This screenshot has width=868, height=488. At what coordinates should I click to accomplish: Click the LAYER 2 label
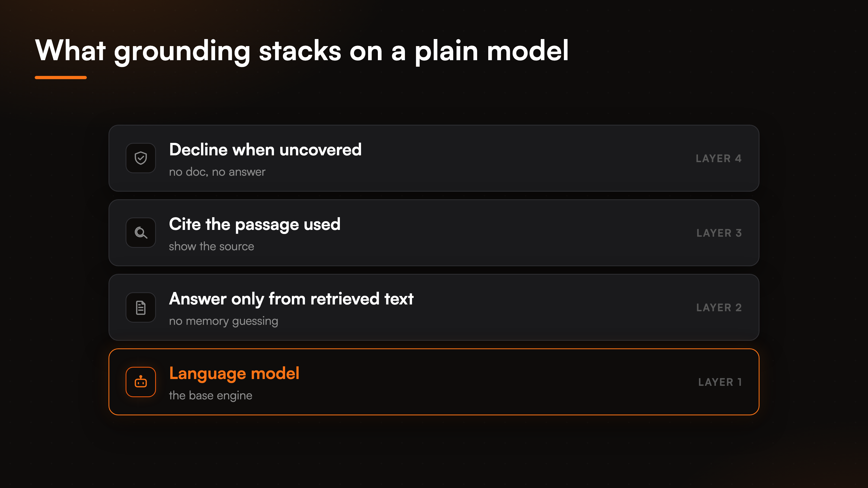pos(719,307)
